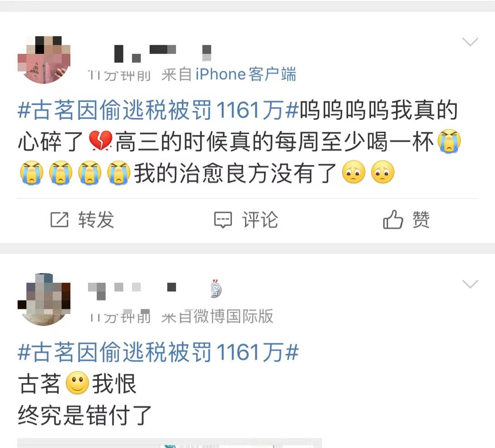
Task: Click the silver medal badge beside second username
Action: tap(216, 289)
